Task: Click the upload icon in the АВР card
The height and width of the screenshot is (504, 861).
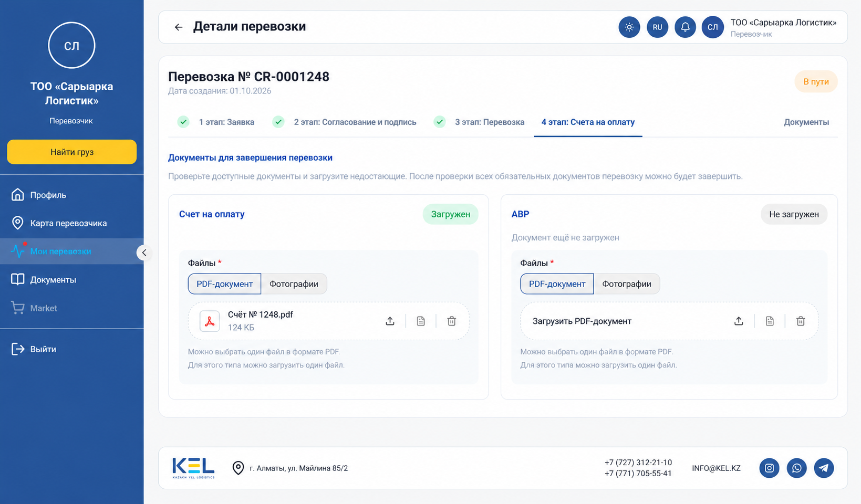Action: 739,321
